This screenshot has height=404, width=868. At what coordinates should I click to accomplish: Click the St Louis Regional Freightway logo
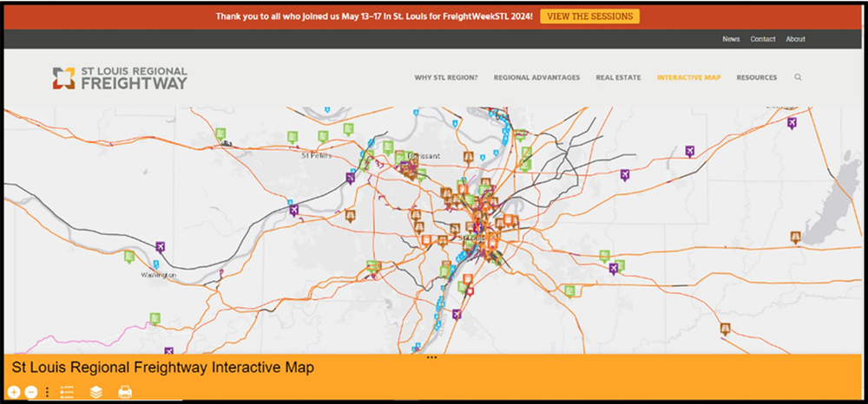(120, 77)
